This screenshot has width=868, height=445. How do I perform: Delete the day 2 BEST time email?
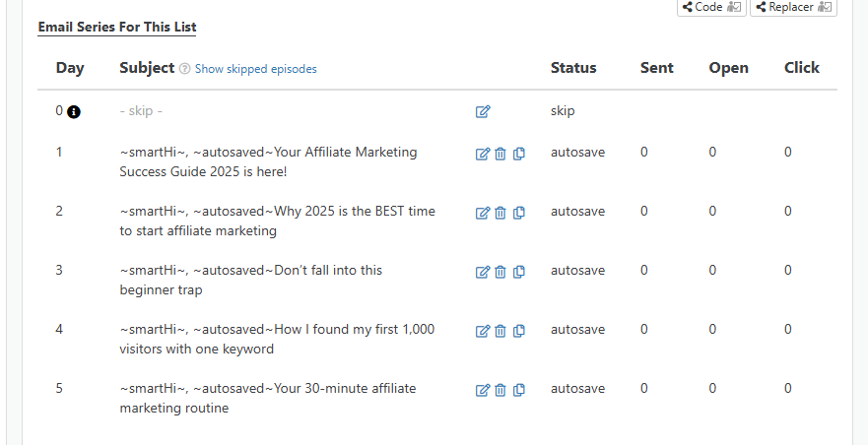(501, 213)
